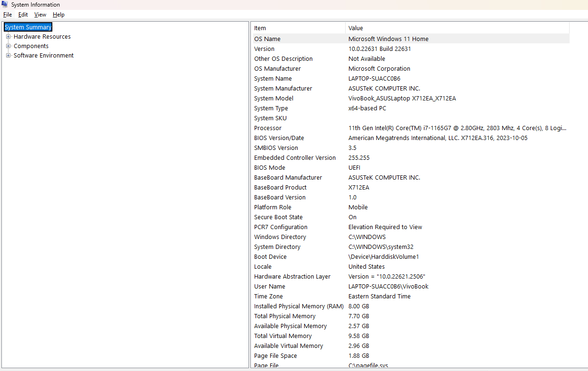Click the 11th Gen Intel Core i7-1165G7 value
The image size is (588, 371).
click(x=457, y=128)
